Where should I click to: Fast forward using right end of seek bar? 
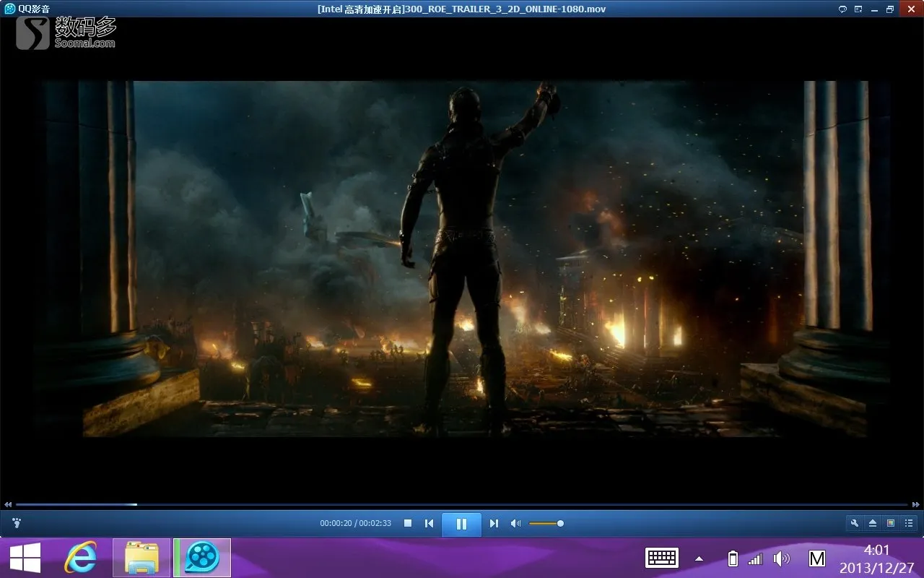click(x=916, y=504)
